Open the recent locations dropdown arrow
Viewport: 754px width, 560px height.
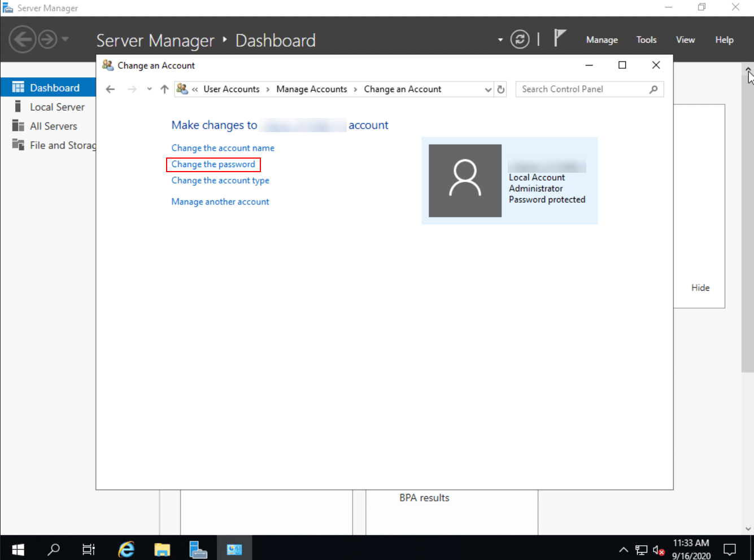coord(149,89)
